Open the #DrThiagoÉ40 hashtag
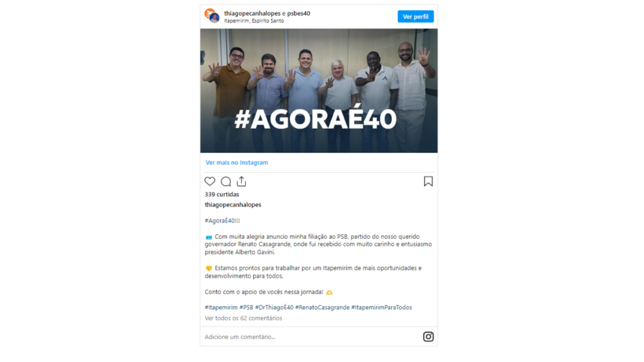This screenshot has height=362, width=644. (274, 307)
